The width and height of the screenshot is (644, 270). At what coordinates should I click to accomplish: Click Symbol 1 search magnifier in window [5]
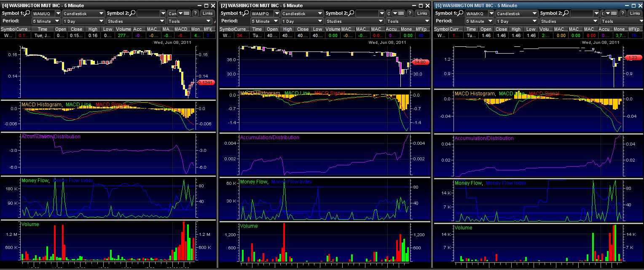click(460, 13)
